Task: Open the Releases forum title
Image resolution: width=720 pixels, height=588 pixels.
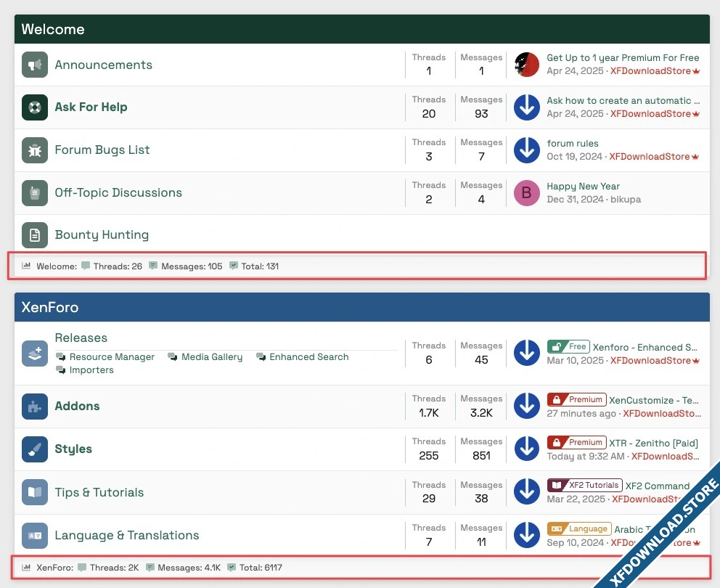Action: click(x=81, y=338)
